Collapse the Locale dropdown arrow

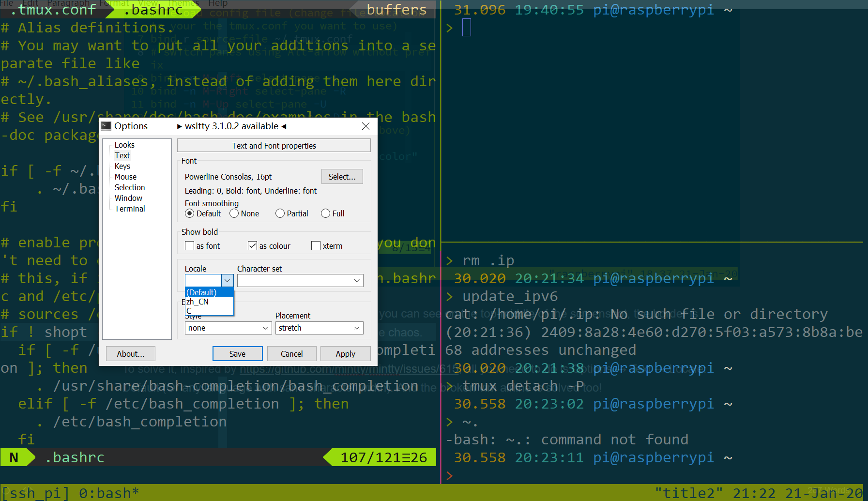227,280
